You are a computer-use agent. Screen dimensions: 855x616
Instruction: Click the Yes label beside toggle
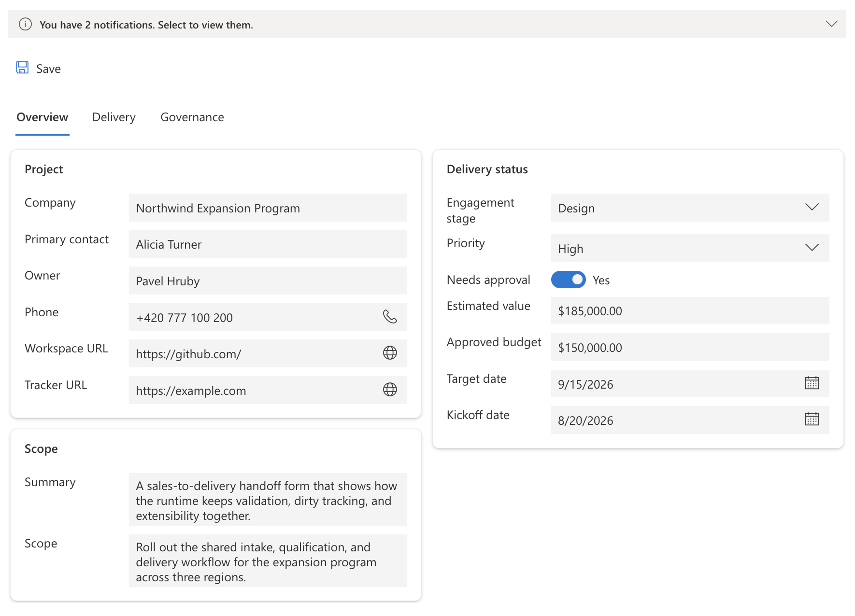coord(601,280)
